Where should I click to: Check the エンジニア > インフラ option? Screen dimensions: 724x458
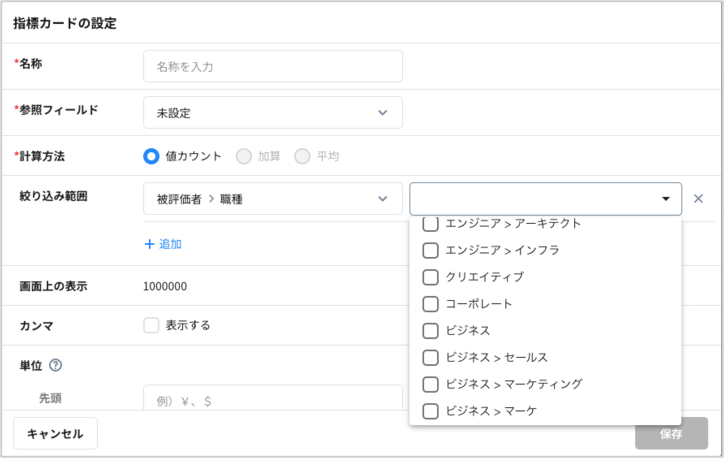tap(430, 250)
